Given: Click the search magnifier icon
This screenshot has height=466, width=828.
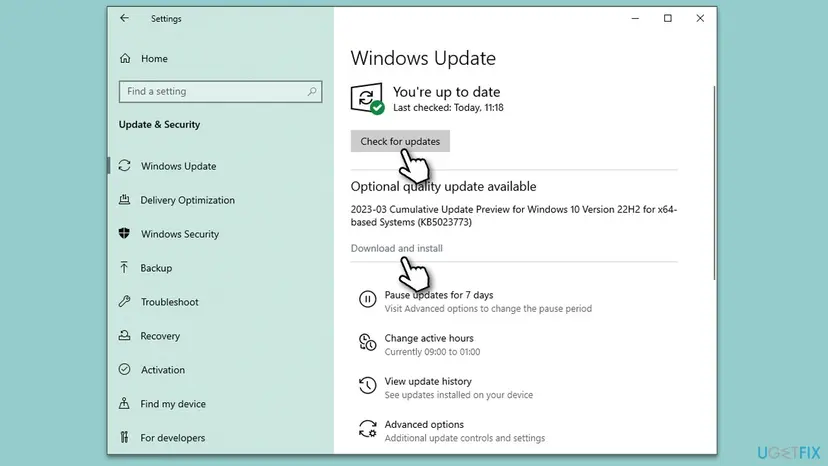Looking at the screenshot, I should (312, 91).
